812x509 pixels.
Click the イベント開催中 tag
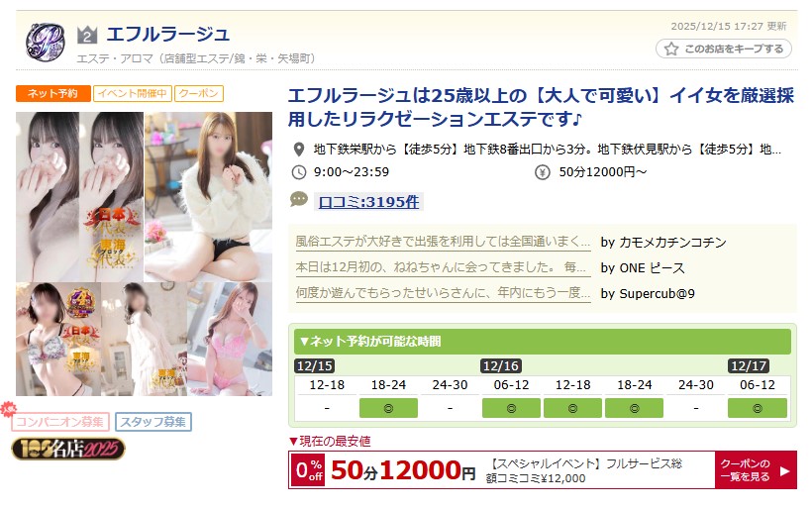tap(132, 93)
